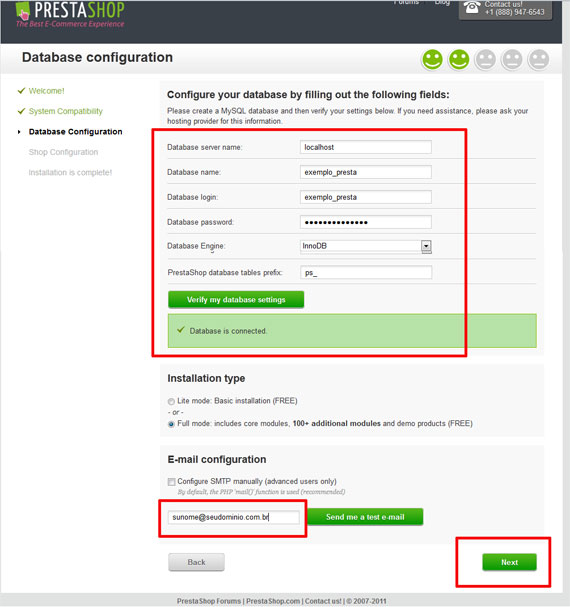Image resolution: width=570 pixels, height=607 pixels.
Task: Select Database Configuration step in sidebar
Action: pos(76,132)
